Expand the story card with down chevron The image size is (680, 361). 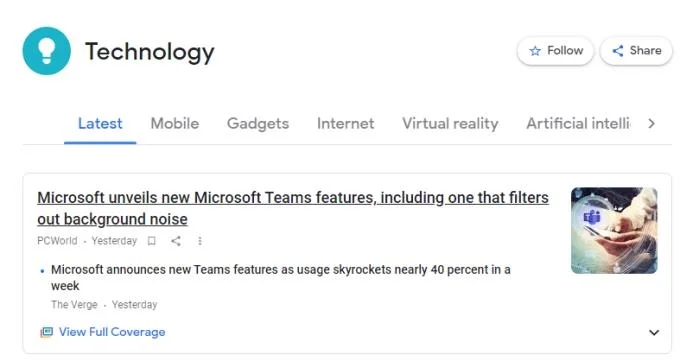click(654, 332)
